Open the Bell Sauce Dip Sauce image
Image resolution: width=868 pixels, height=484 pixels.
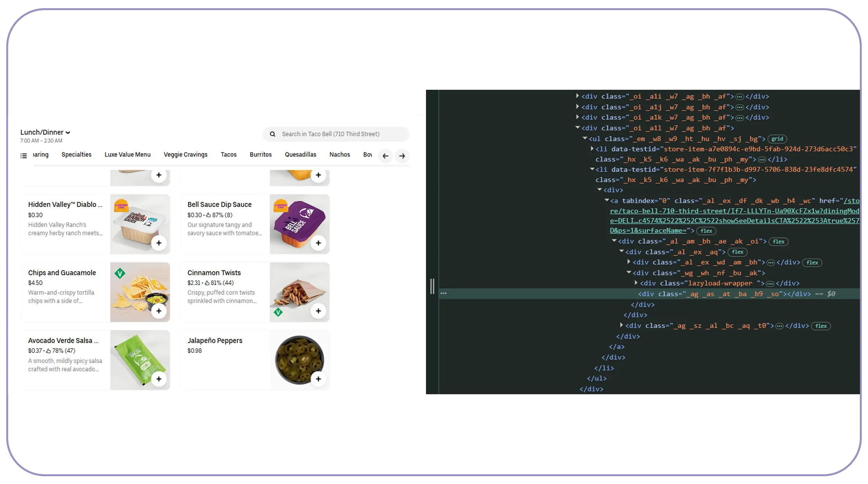(299, 224)
